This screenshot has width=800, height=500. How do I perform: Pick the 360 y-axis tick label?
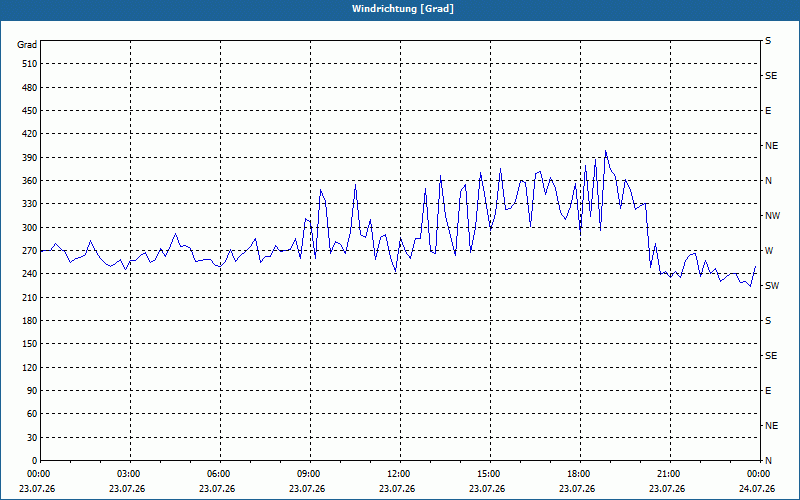(30, 181)
